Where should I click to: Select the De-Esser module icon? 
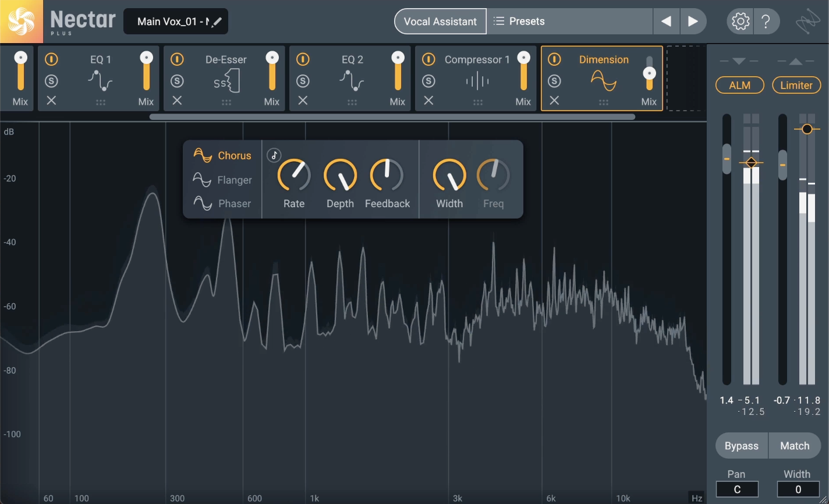point(226,81)
